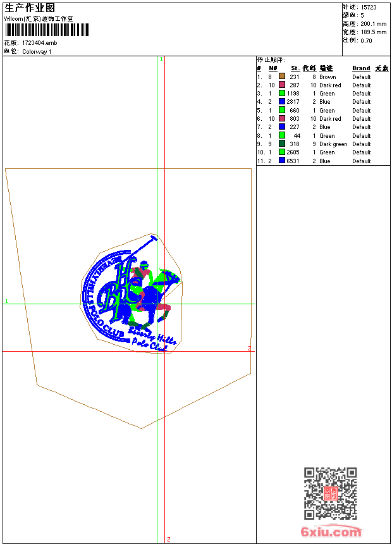The height and width of the screenshot is (544, 392).
Task: Click the barcode under the studio name
Action: point(47,30)
